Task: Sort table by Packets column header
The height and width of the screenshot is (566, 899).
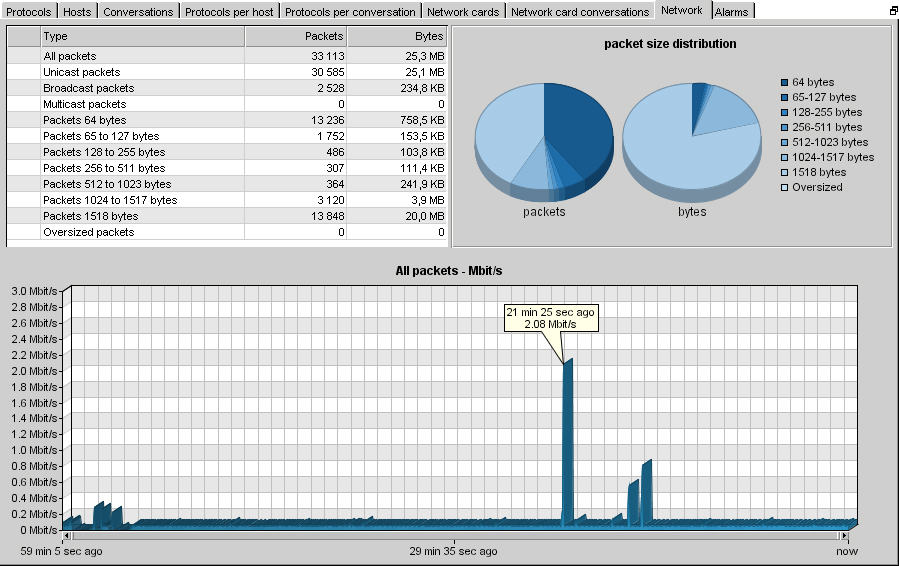Action: pos(296,36)
